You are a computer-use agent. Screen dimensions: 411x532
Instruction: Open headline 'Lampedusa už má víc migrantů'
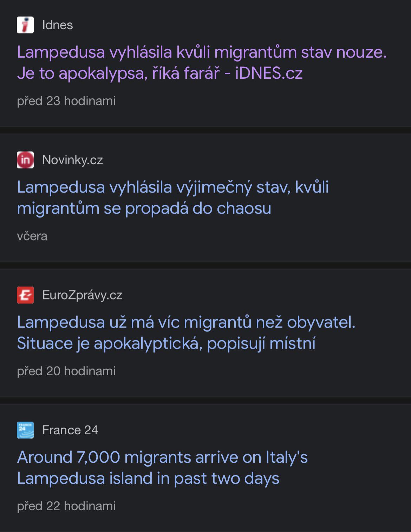tap(186, 332)
